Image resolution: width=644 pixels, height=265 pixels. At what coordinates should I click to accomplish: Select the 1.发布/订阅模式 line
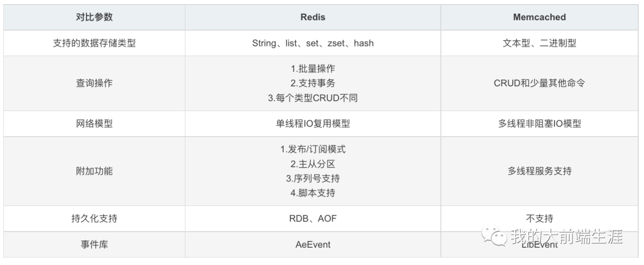tap(313, 150)
